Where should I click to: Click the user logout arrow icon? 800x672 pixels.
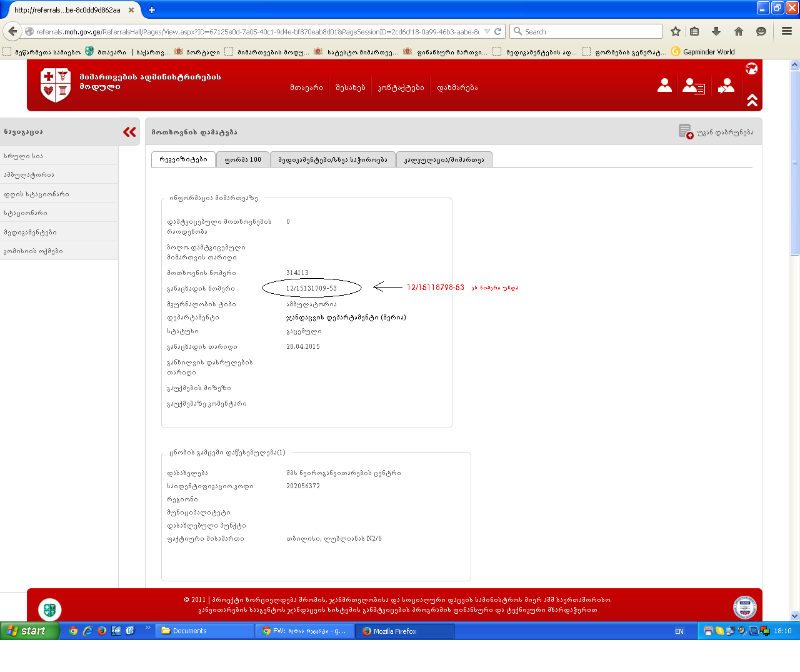coord(726,86)
